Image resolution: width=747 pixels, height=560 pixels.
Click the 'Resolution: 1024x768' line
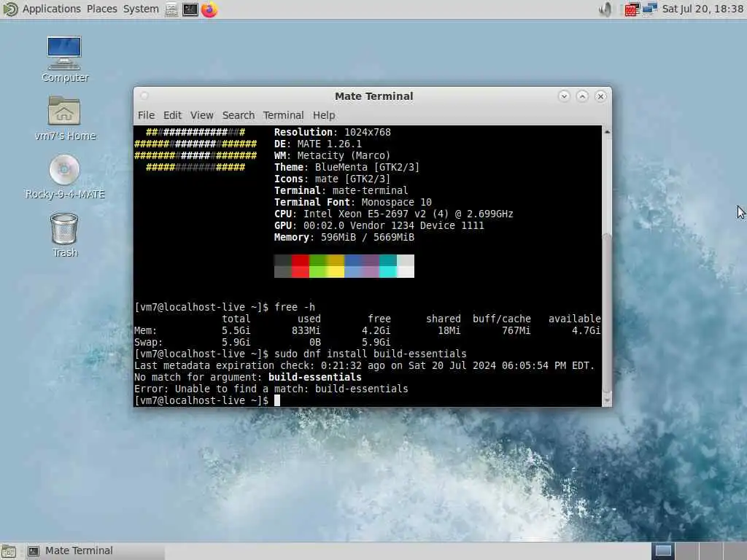pos(333,132)
